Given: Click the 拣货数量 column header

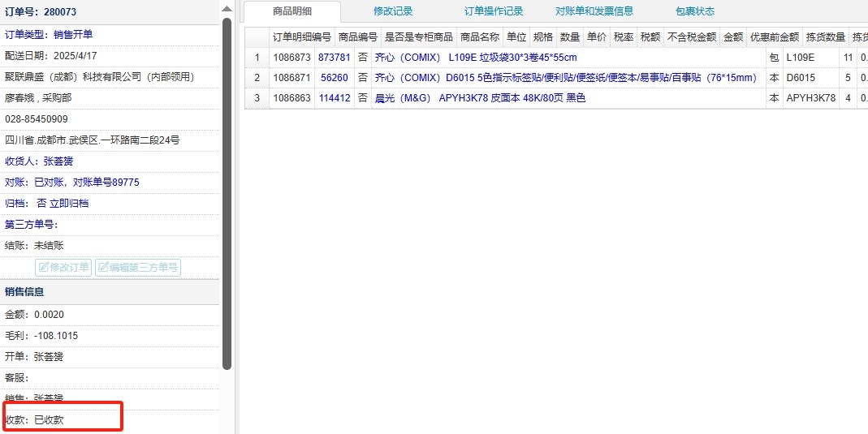Looking at the screenshot, I should tap(826, 37).
